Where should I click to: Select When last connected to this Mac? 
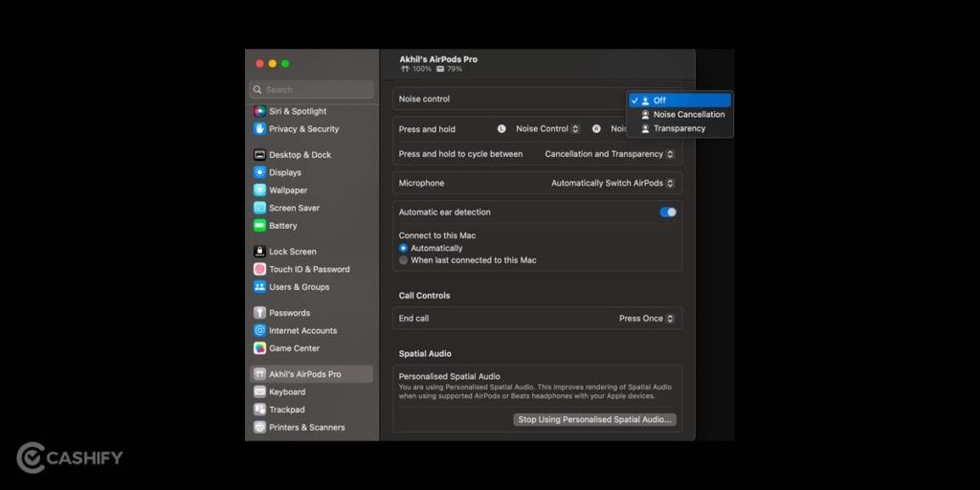pyautogui.click(x=403, y=260)
